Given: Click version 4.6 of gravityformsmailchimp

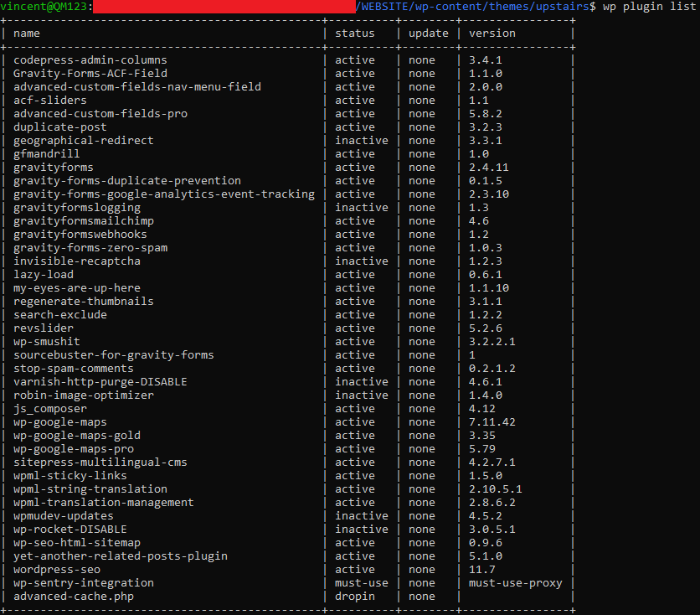Looking at the screenshot, I should pos(479,221).
